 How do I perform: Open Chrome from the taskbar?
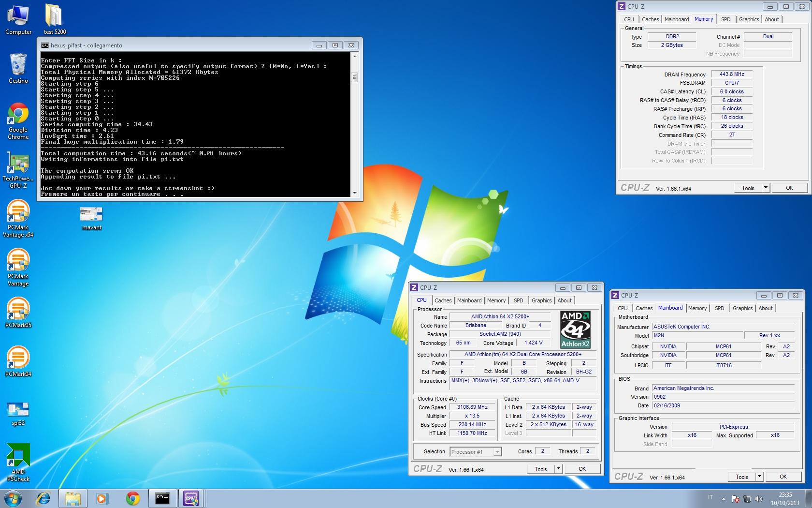(x=132, y=498)
